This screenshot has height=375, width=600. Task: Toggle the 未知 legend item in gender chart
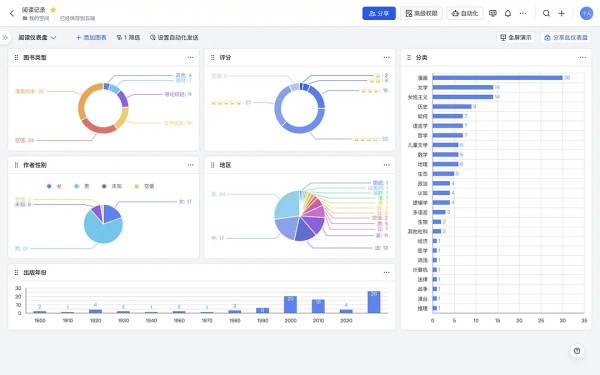click(112, 186)
